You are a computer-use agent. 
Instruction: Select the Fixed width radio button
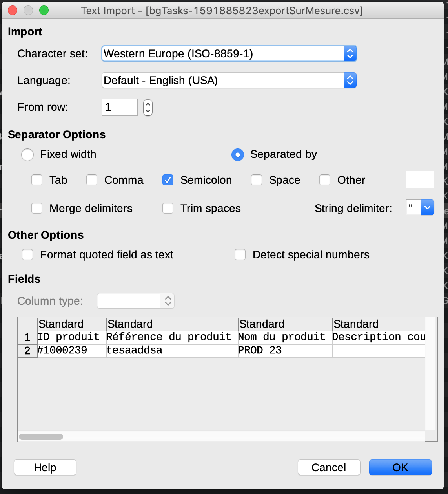coord(27,155)
